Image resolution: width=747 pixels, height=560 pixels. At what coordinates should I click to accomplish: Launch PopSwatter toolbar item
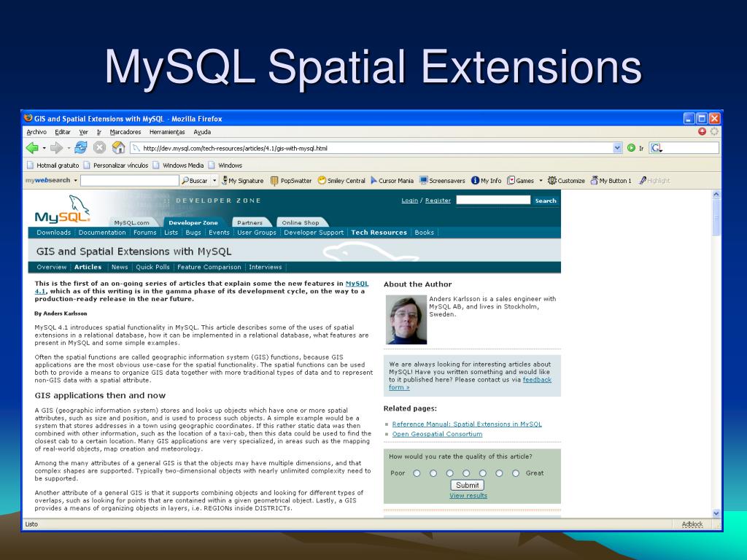pyautogui.click(x=291, y=181)
